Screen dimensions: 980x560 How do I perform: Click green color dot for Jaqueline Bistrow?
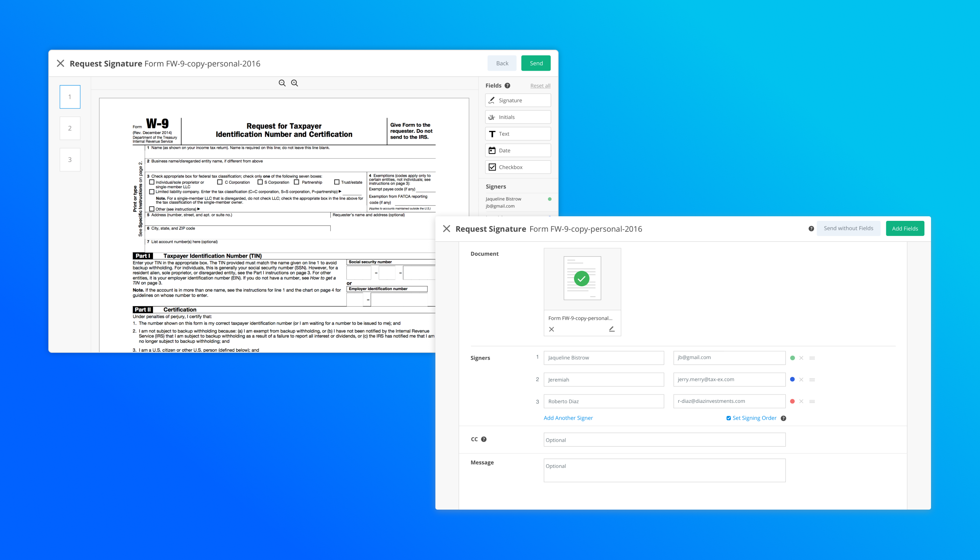point(792,358)
